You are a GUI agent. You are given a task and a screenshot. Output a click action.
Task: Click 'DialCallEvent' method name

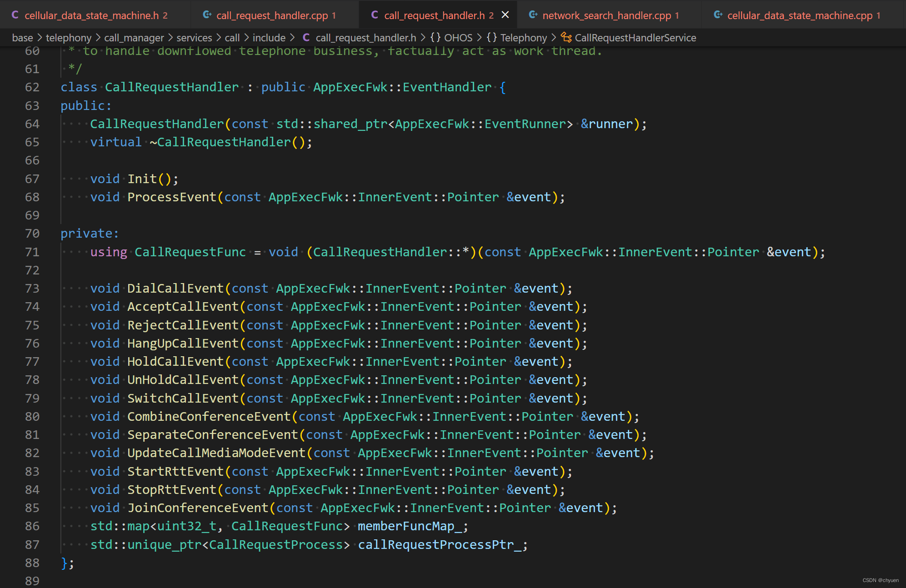click(x=175, y=289)
